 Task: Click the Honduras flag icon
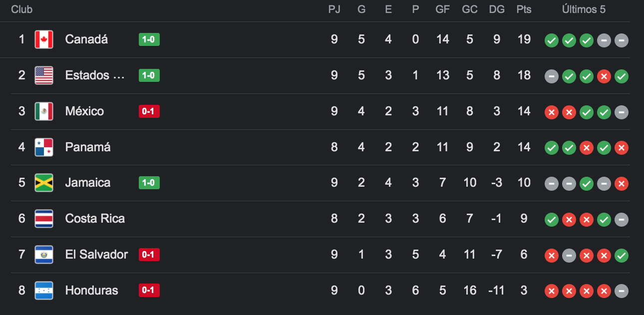pyautogui.click(x=44, y=290)
